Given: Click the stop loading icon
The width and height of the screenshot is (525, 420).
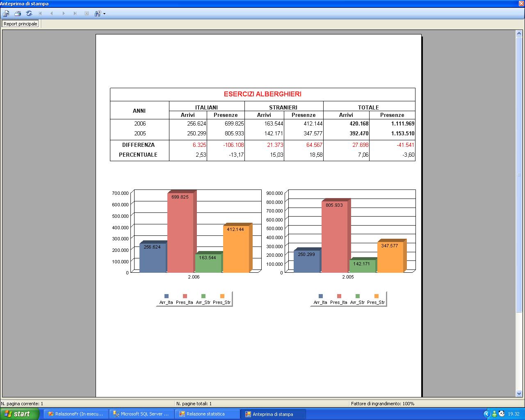Looking at the screenshot, I should pos(87,14).
